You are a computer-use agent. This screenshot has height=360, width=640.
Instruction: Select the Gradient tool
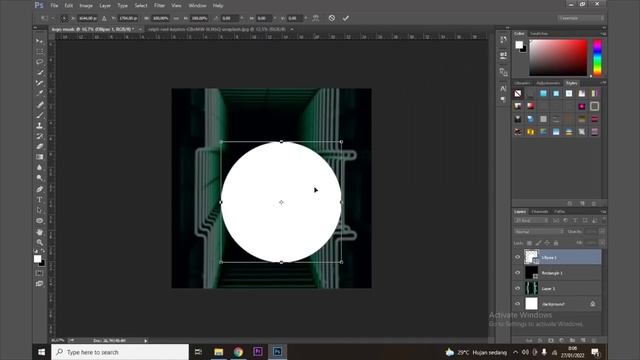[39, 157]
